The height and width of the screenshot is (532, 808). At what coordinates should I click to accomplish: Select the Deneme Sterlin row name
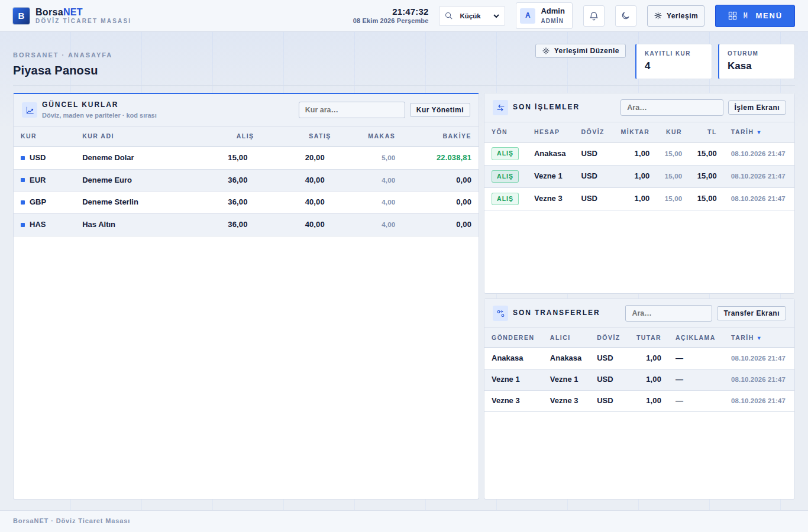pos(110,202)
